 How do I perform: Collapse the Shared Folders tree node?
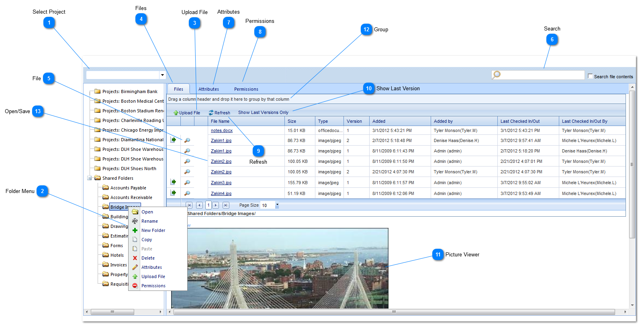coord(90,178)
